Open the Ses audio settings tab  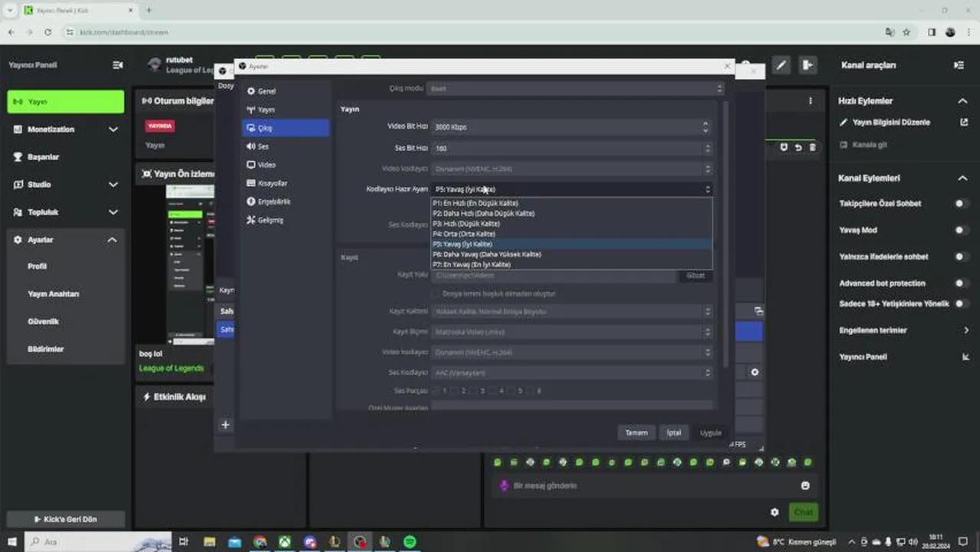pyautogui.click(x=263, y=146)
